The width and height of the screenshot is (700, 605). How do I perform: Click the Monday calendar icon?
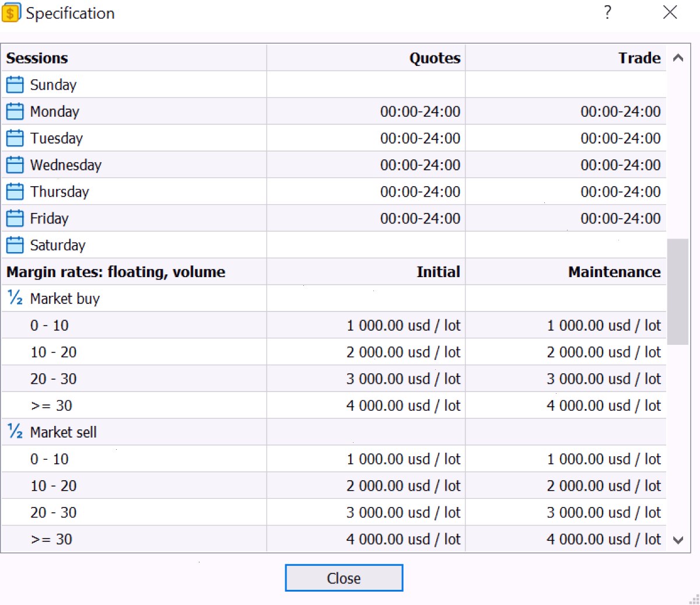15,111
